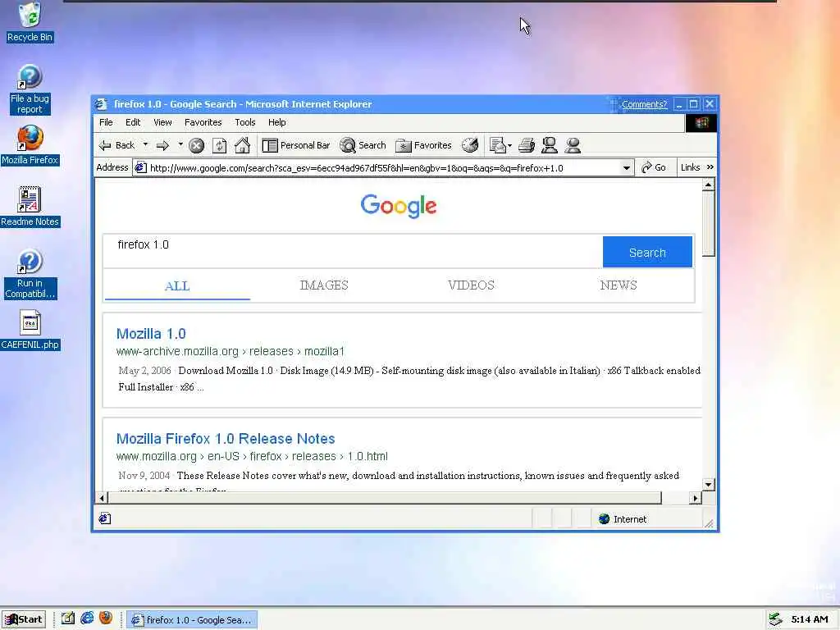Open the Forward history dropdown arrow
Screen dimensions: 840x630
pyautogui.click(x=180, y=144)
